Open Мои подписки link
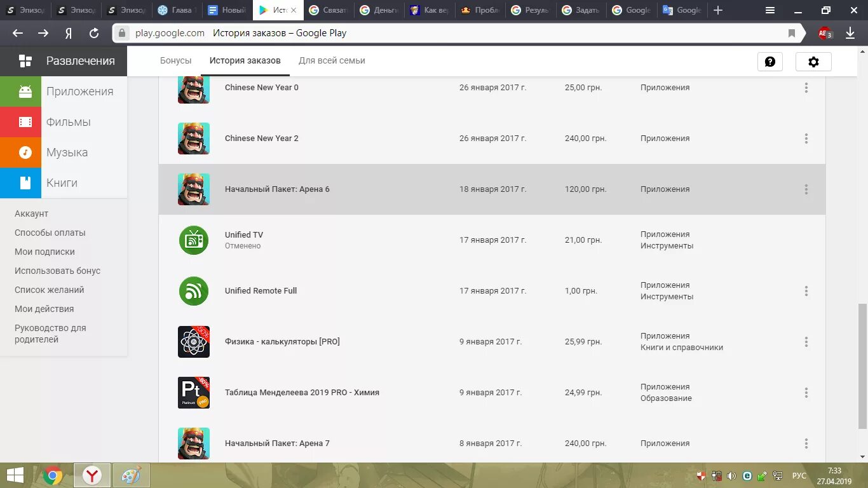868x488 pixels. coord(44,252)
